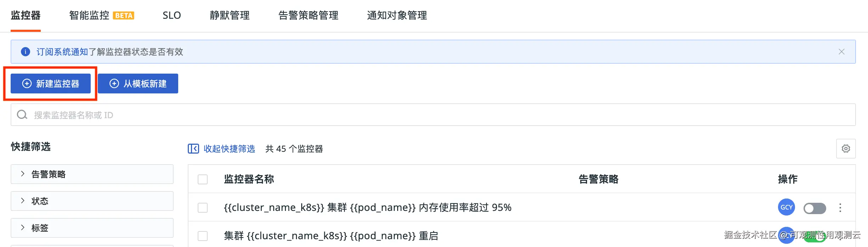Enable the memory usage 95% monitor toggle

click(x=815, y=208)
